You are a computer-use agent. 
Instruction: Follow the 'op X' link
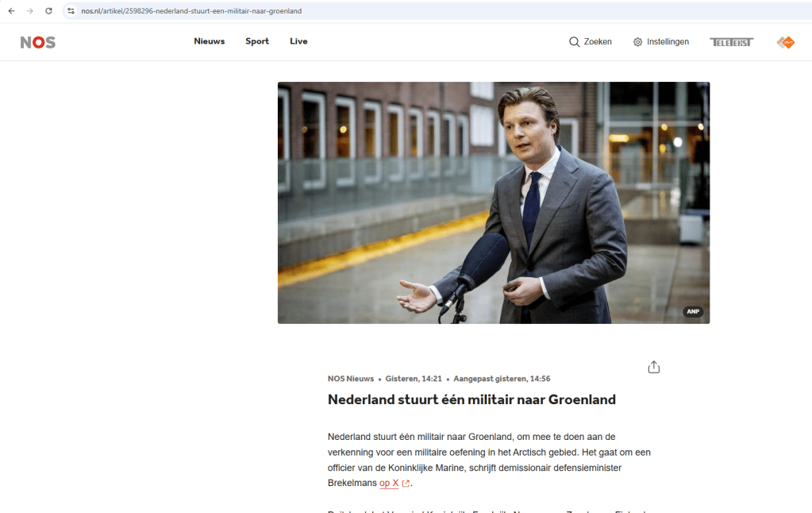[x=389, y=483]
